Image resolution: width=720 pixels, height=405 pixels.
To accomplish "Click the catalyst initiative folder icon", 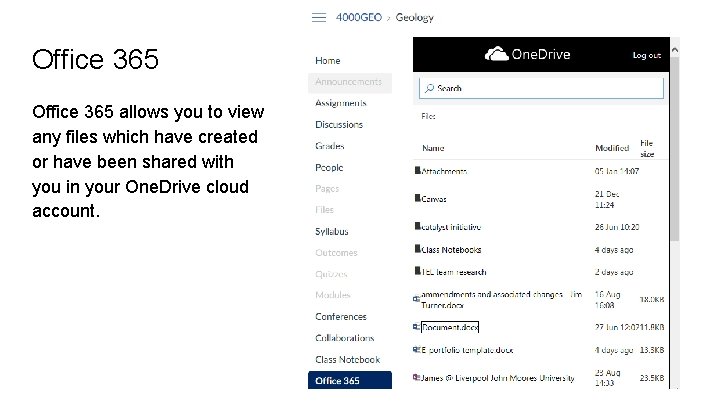I will [417, 226].
